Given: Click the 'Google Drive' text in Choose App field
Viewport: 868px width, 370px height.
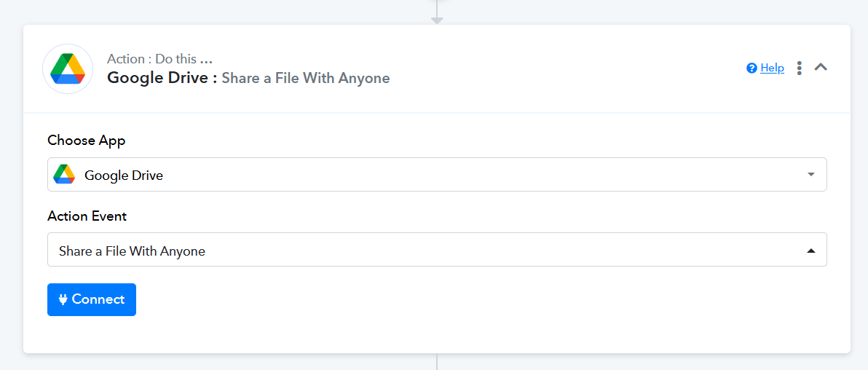Looking at the screenshot, I should (x=124, y=175).
